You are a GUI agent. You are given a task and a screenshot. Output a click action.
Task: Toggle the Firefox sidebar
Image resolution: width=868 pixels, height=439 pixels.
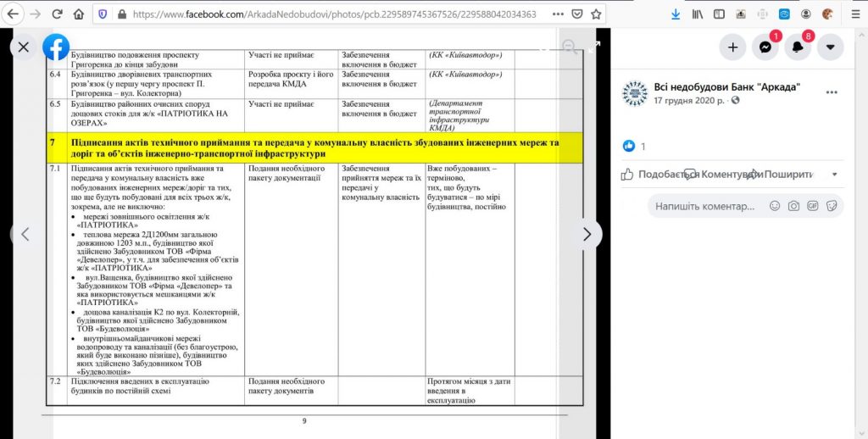click(719, 14)
